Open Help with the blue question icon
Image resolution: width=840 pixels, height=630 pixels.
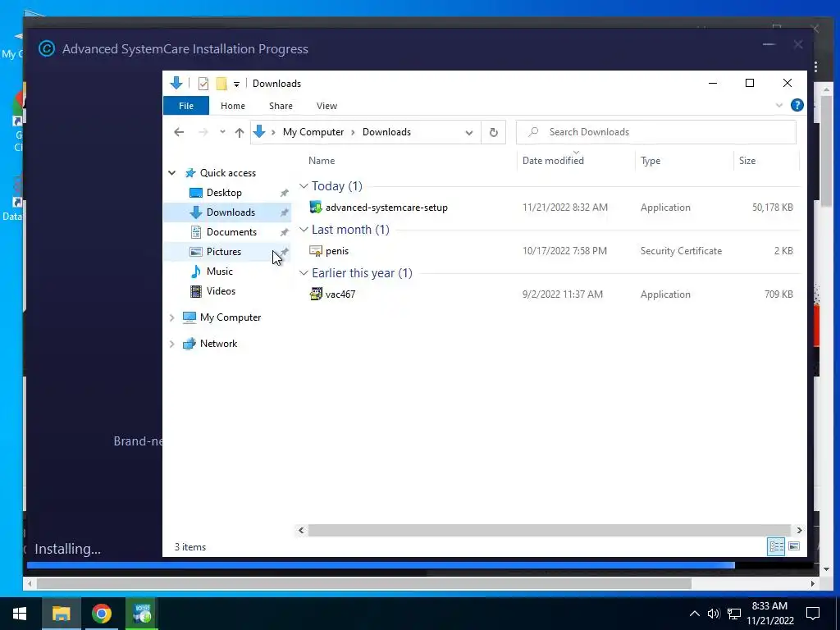797,105
